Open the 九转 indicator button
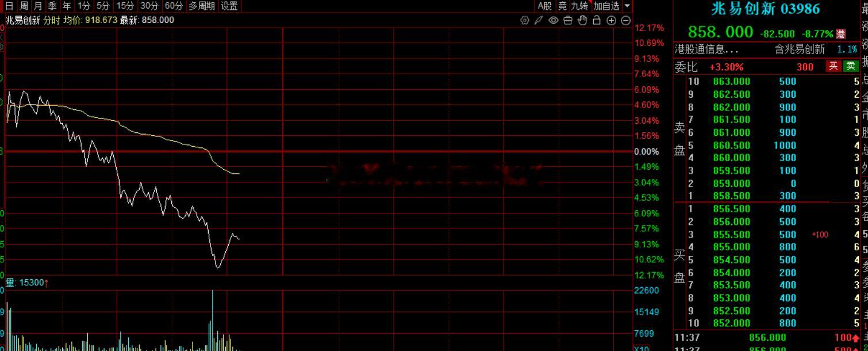868x351 pixels. coord(580,6)
